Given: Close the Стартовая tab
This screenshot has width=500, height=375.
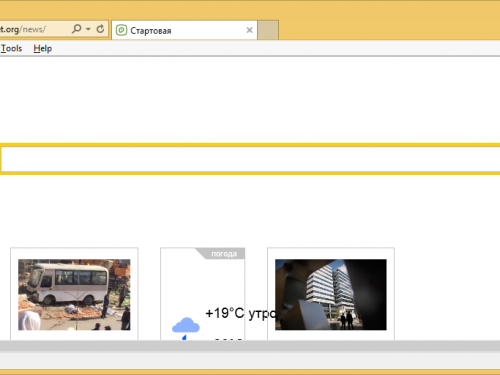Looking at the screenshot, I should (x=249, y=30).
